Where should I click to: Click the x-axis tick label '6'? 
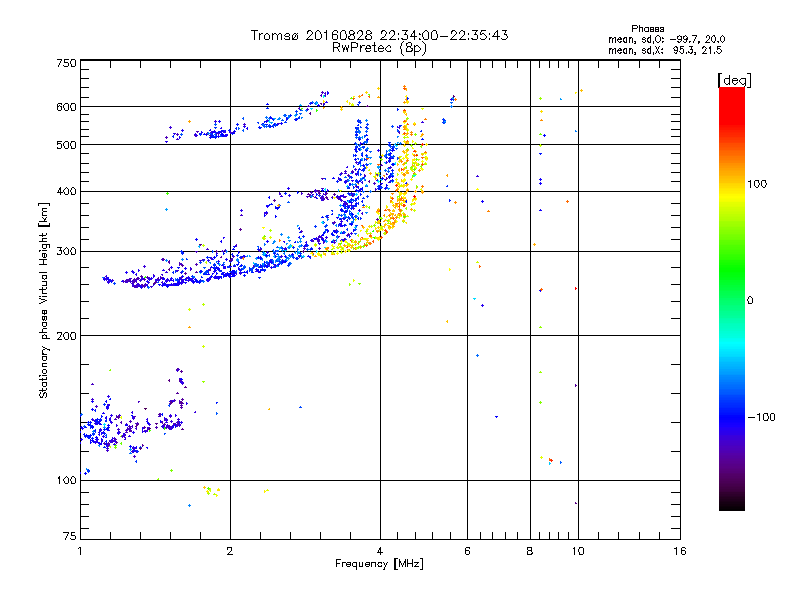pos(467,551)
